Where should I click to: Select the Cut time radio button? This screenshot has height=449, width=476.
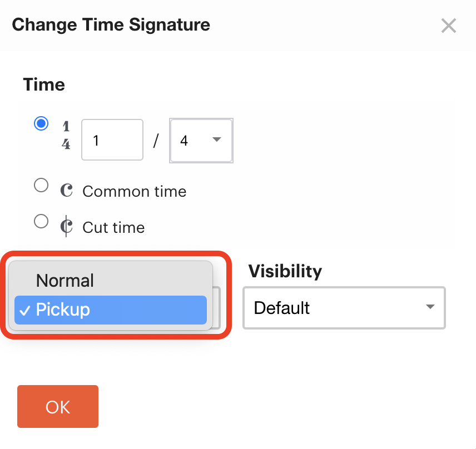click(x=41, y=221)
